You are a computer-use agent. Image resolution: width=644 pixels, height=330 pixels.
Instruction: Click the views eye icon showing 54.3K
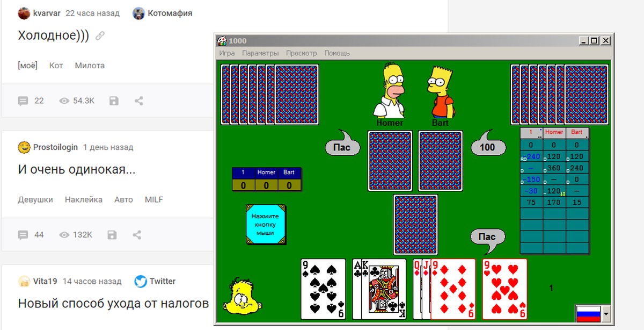coord(64,101)
